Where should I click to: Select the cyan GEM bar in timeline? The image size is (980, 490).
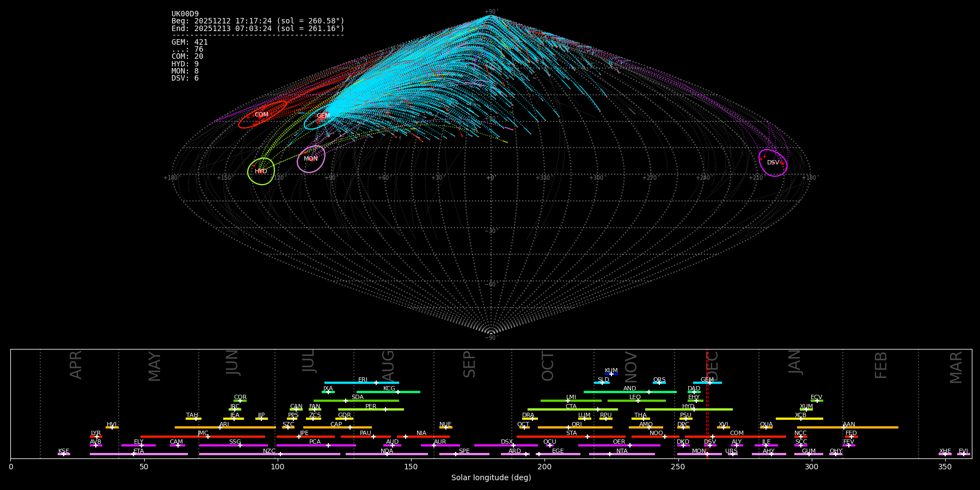pyautogui.click(x=707, y=383)
